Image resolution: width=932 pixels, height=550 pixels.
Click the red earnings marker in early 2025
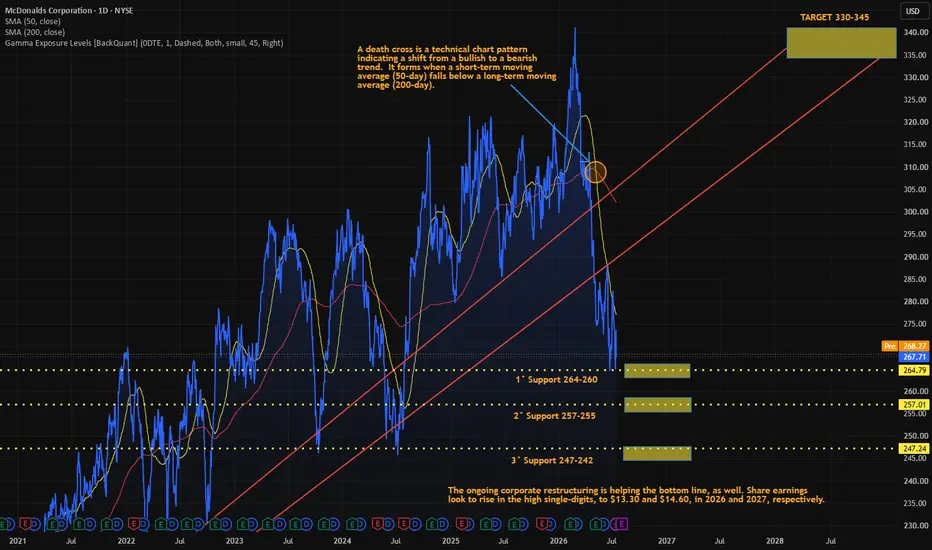pyautogui.click(x=462, y=524)
